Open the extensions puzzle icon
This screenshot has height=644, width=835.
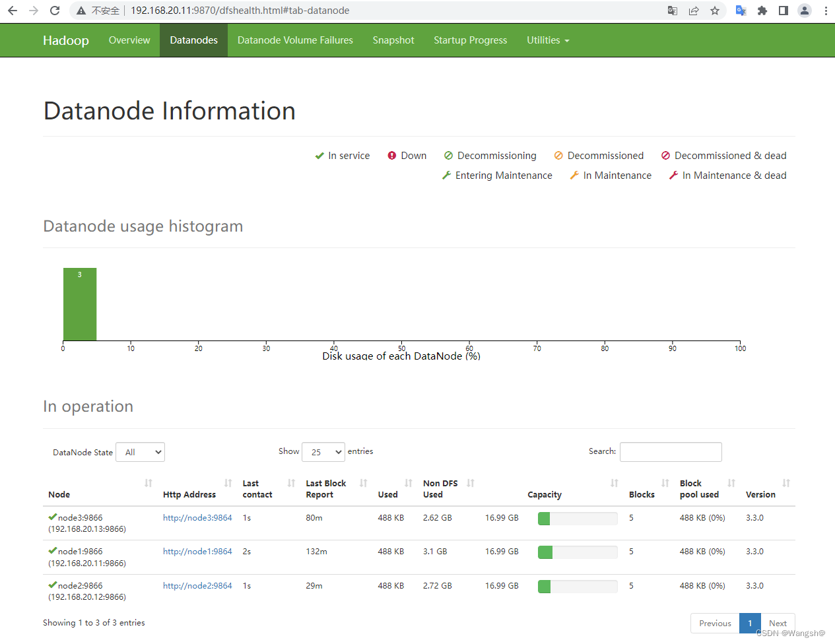[x=762, y=11]
